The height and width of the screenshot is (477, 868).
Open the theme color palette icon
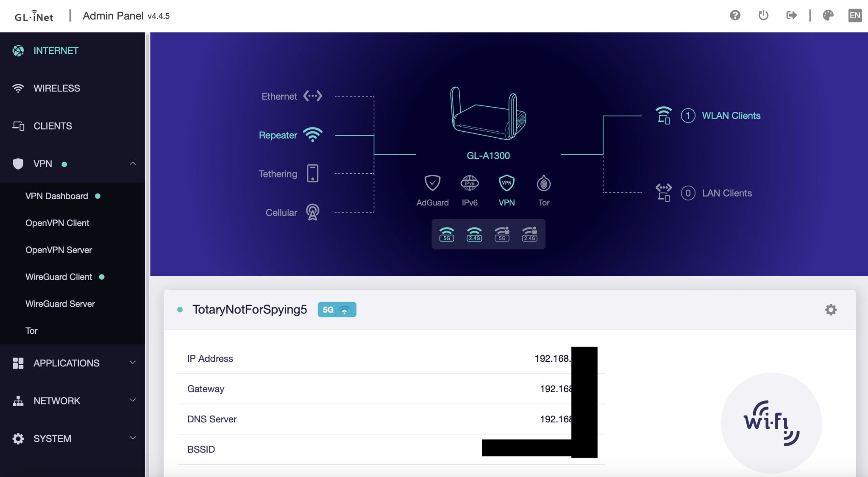coord(828,16)
